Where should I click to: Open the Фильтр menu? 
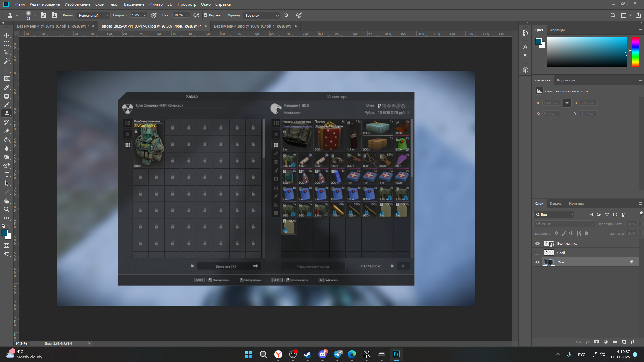pyautogui.click(x=156, y=4)
